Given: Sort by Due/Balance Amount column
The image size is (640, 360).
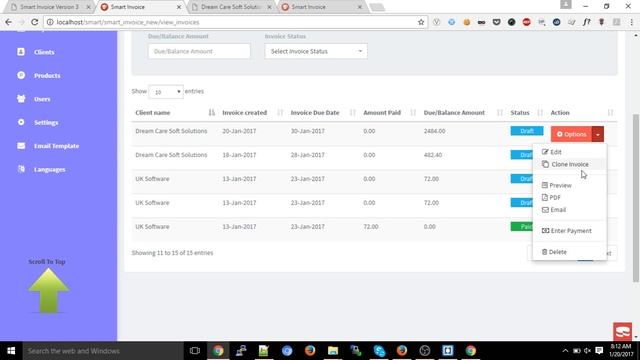Looking at the screenshot, I should 462,113.
